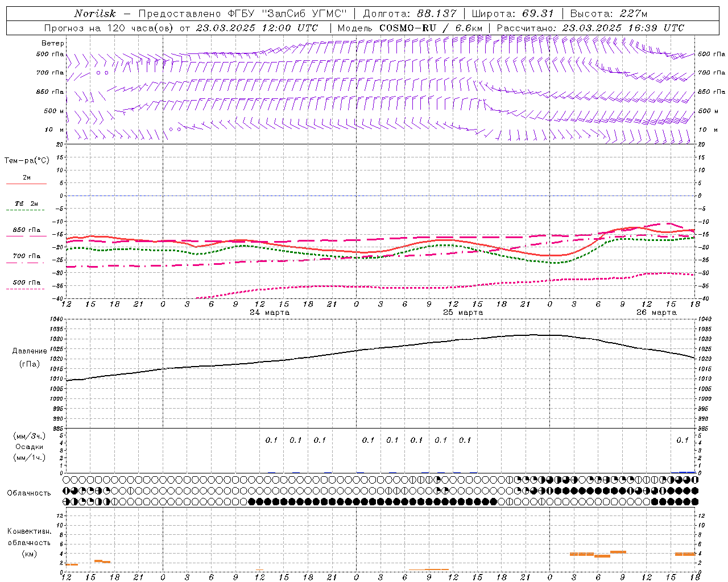Click the dashed line sample under 'Td 2м'
Viewport: 728px width, 582px height.
point(25,210)
